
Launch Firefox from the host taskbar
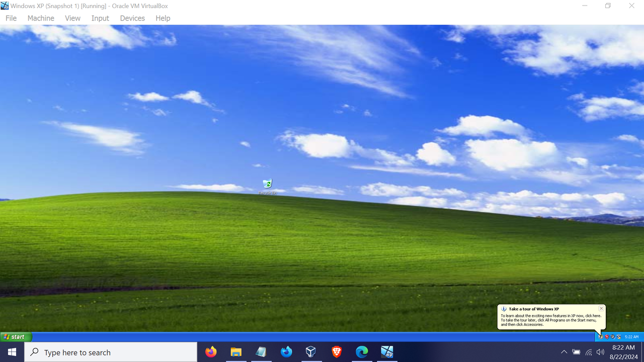click(211, 351)
